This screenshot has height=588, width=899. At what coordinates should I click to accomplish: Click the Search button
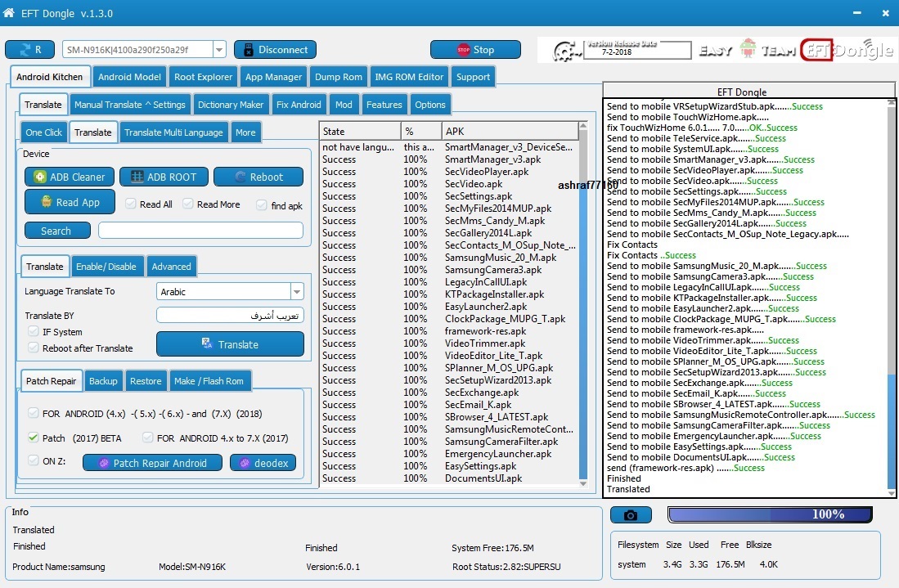(x=57, y=231)
